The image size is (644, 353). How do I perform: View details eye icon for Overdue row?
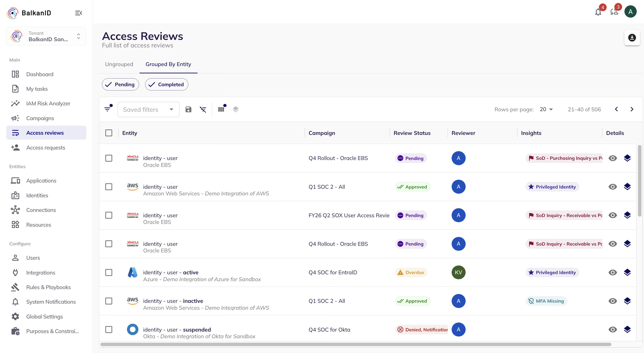612,272
